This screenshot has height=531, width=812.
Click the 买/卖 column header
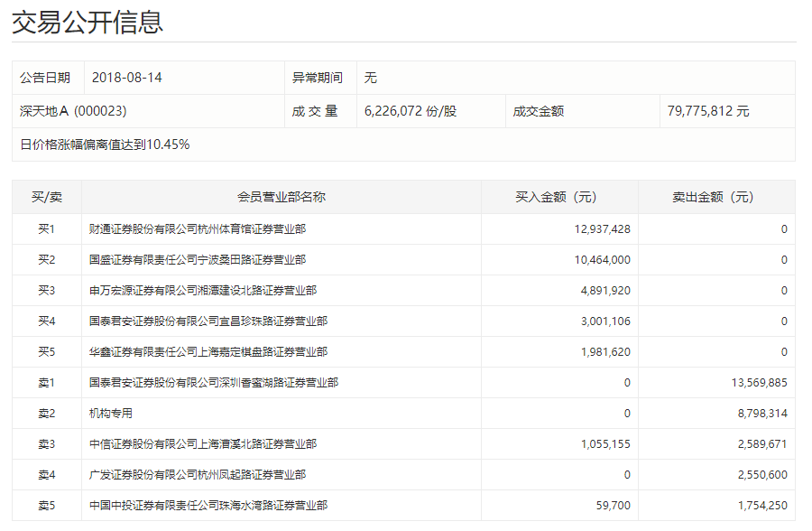point(47,197)
